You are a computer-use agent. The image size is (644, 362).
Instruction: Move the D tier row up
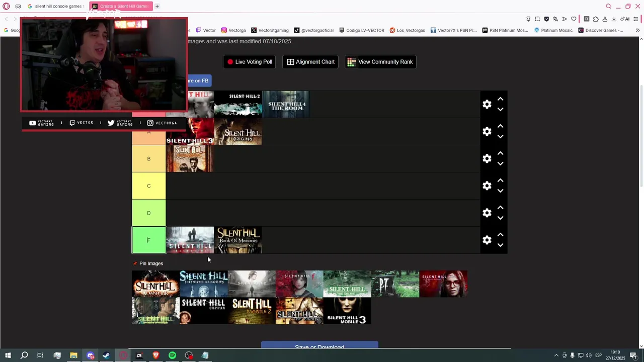[x=500, y=208]
